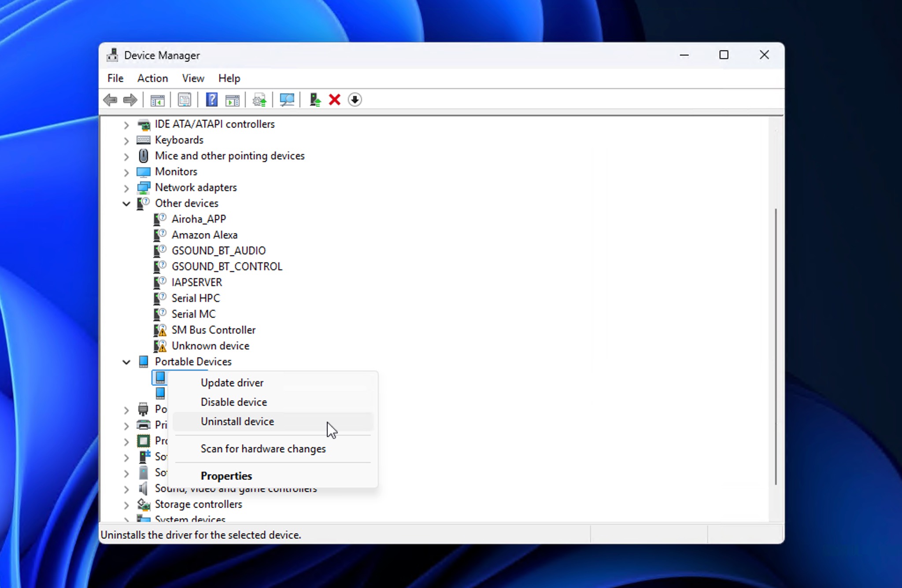Screen dimensions: 902x588
Task: Select Properties in the context menu
Action: tap(226, 476)
